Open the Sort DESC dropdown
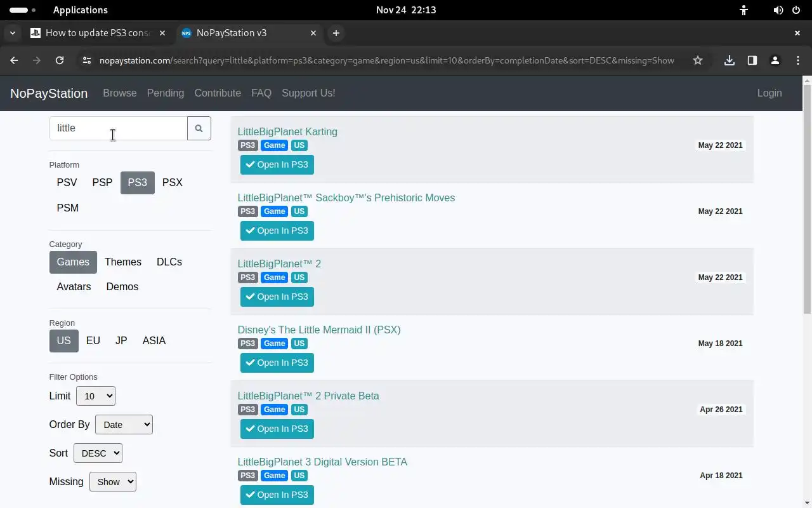The image size is (812, 508). coord(98,453)
